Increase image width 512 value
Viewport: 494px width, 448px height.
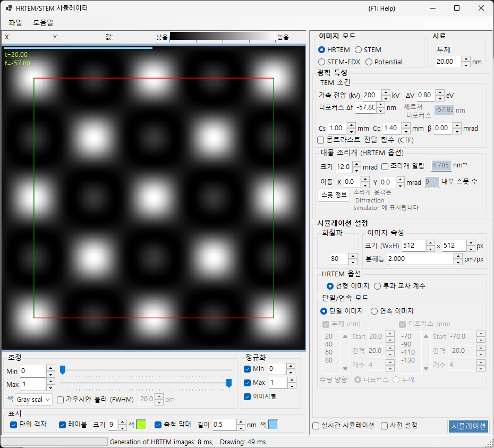click(430, 243)
